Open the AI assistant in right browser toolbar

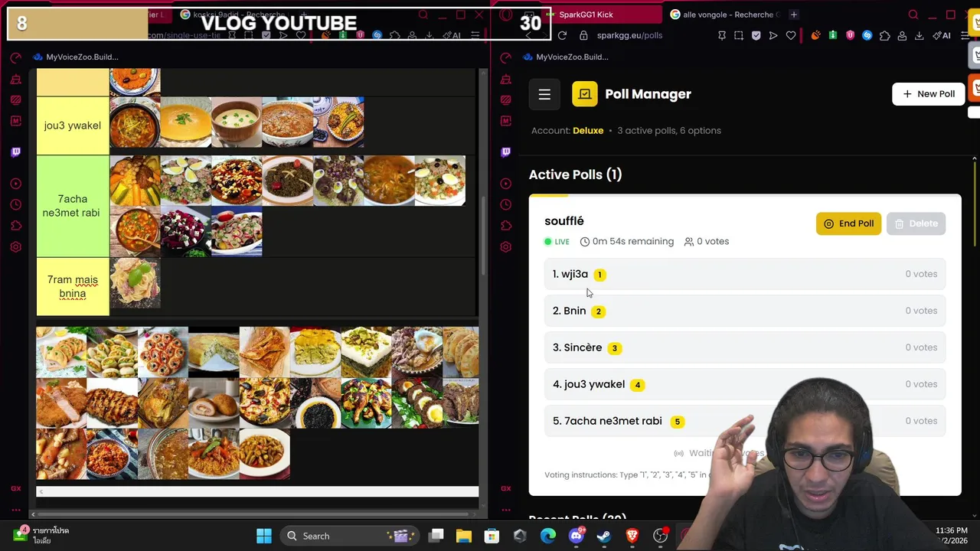pyautogui.click(x=942, y=35)
